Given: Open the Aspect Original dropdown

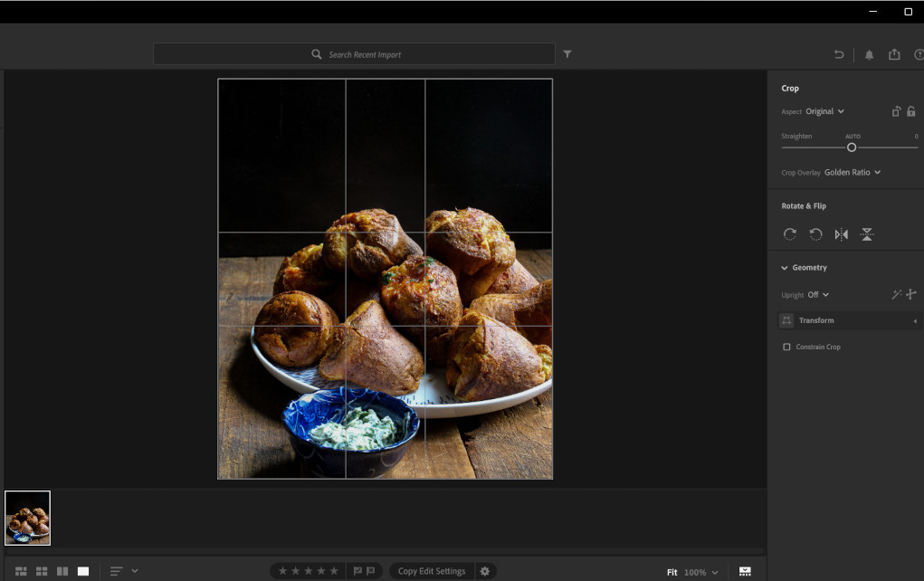Looking at the screenshot, I should (x=824, y=111).
